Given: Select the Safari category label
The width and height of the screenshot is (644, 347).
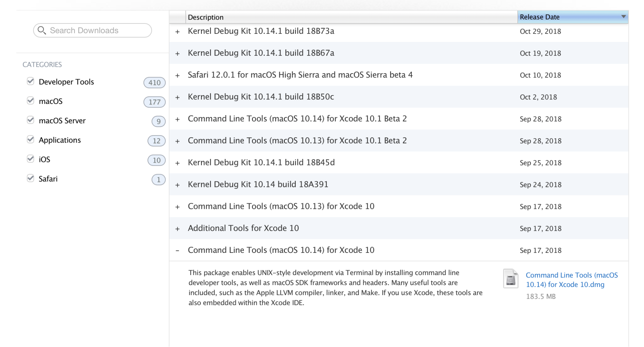Looking at the screenshot, I should (x=48, y=179).
